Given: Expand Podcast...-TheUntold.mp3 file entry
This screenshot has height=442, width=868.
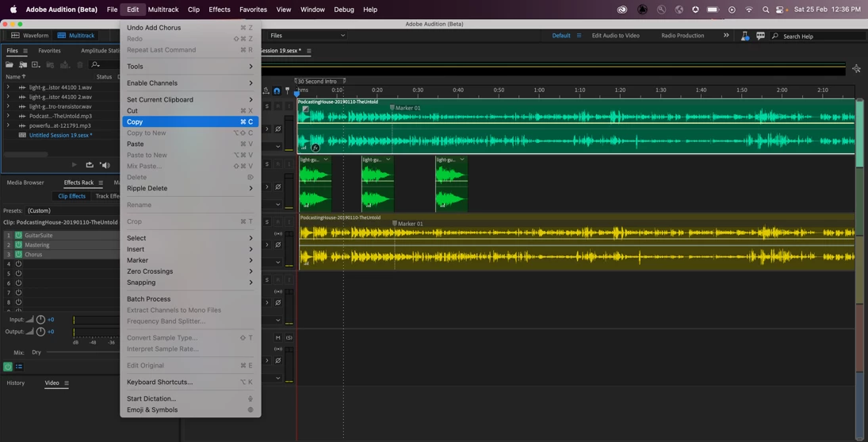Looking at the screenshot, I should [x=8, y=117].
